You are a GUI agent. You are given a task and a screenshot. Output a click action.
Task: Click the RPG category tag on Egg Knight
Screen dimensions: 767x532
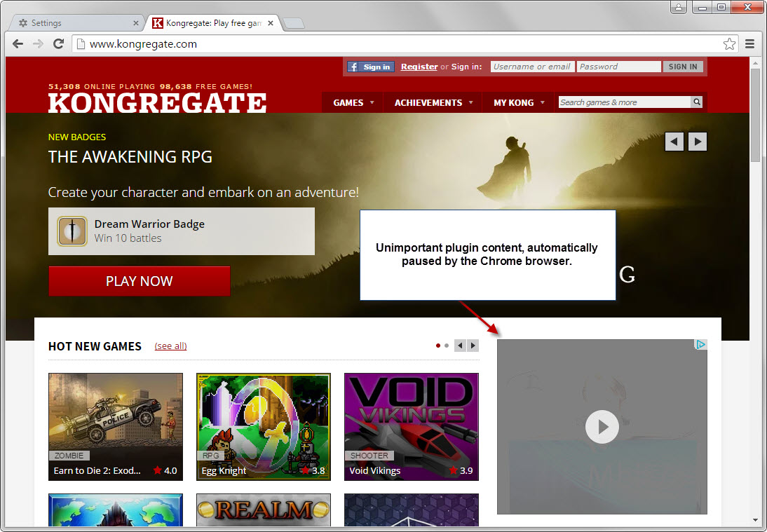coord(211,456)
